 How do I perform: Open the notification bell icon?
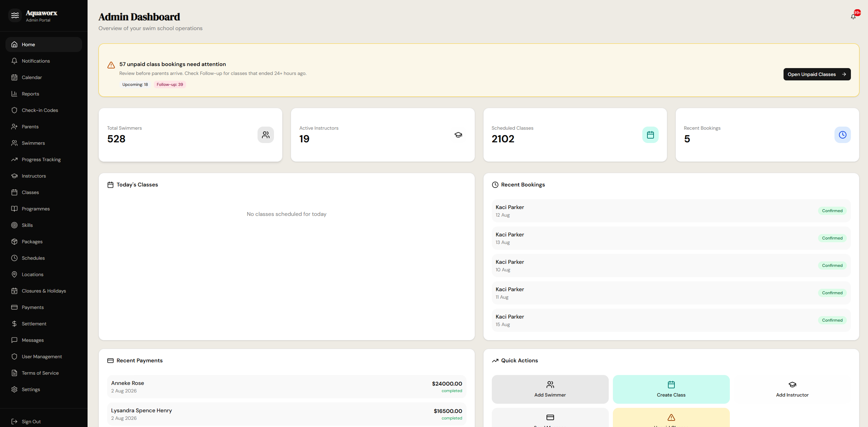(x=853, y=16)
